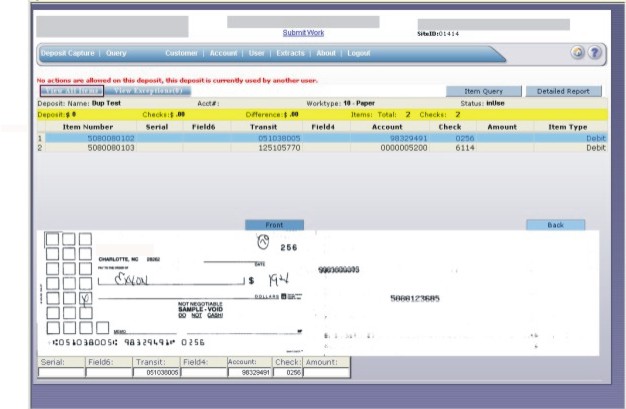
Task: Click Logout in the navigation bar
Action: 359,53
